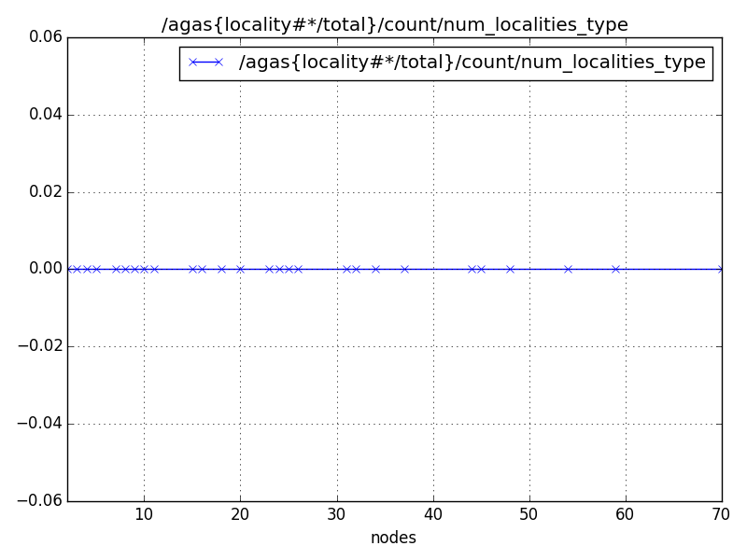This screenshot has height=560, width=747.
Task: Click the x-marker near node 59
Action: pyautogui.click(x=613, y=270)
